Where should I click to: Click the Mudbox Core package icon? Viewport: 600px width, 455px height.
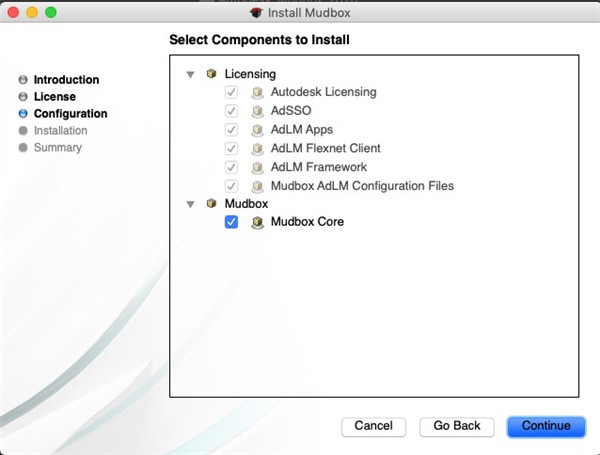tap(257, 222)
